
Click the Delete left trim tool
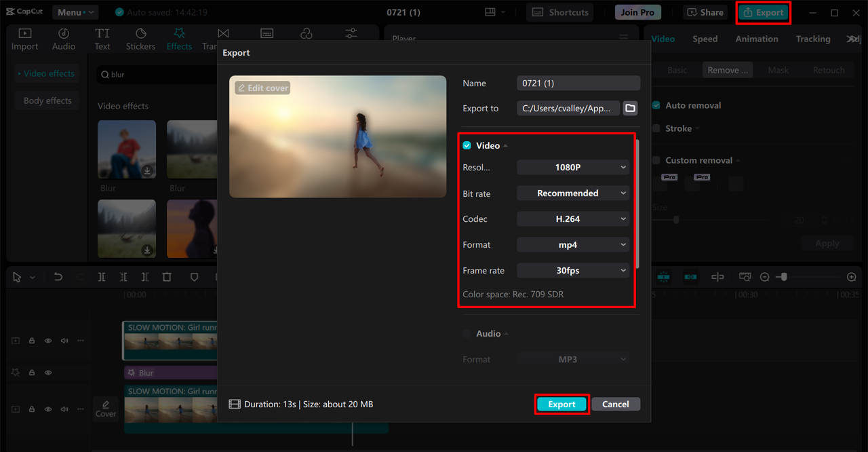123,277
